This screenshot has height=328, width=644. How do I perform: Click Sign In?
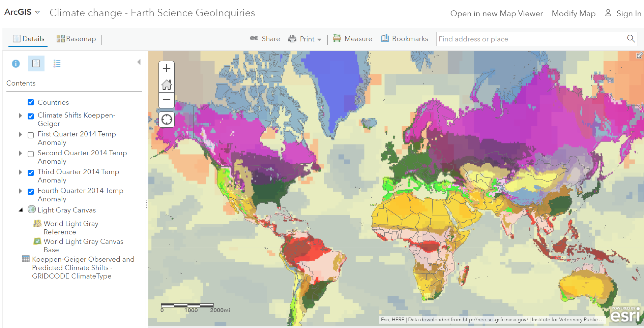point(629,13)
